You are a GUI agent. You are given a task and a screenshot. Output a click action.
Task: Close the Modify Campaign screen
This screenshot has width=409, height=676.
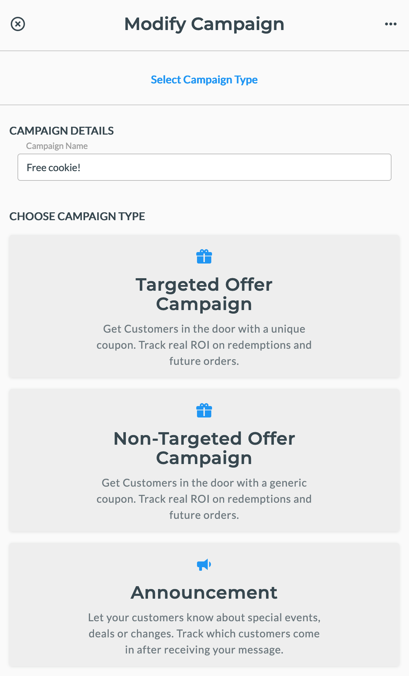click(x=18, y=24)
